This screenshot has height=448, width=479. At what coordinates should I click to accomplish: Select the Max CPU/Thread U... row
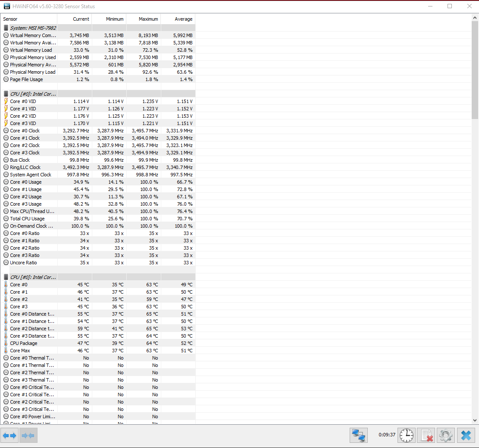pyautogui.click(x=98, y=211)
